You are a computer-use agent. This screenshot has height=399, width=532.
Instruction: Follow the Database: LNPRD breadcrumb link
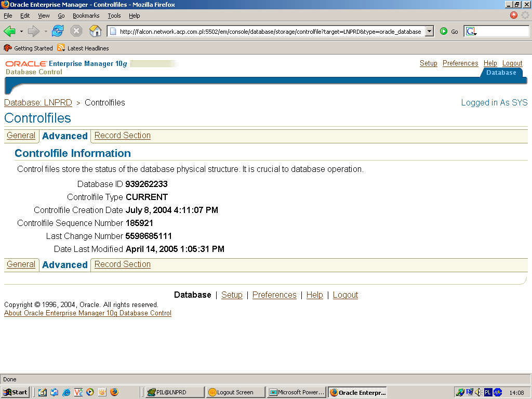tap(38, 102)
